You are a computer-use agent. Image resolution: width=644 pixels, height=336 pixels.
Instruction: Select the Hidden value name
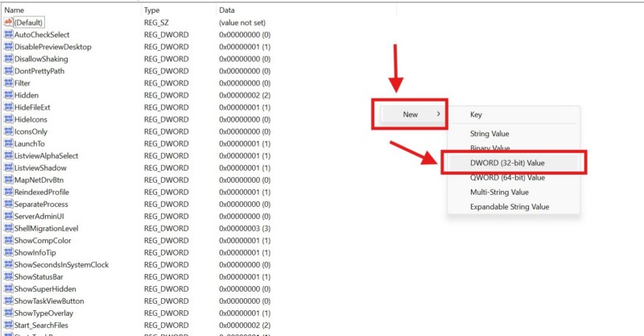tap(27, 95)
